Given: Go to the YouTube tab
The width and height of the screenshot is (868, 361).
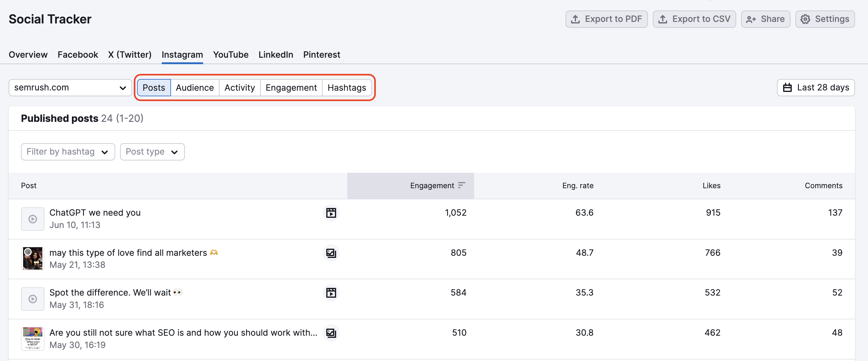Looking at the screenshot, I should click(231, 55).
